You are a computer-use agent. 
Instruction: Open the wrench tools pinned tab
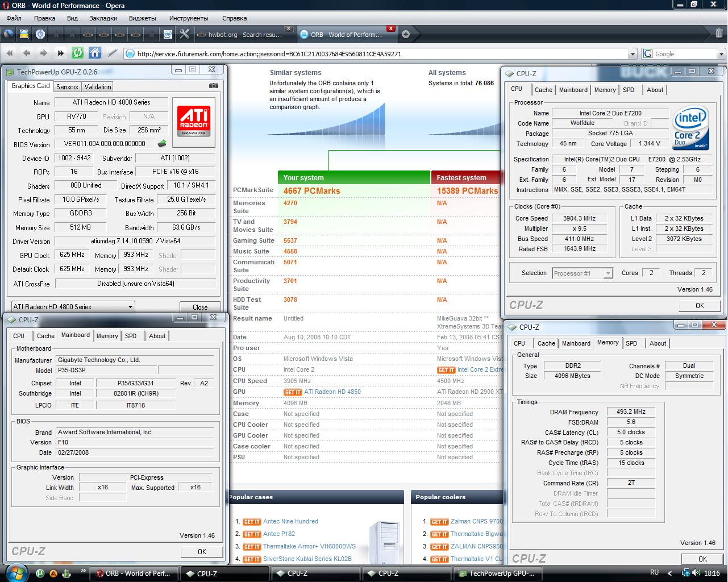tap(184, 34)
